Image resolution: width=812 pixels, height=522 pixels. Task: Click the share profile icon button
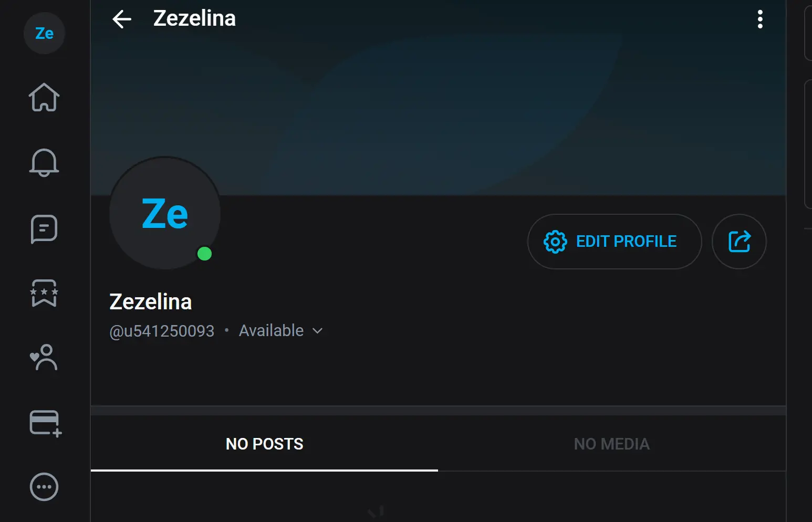point(739,242)
